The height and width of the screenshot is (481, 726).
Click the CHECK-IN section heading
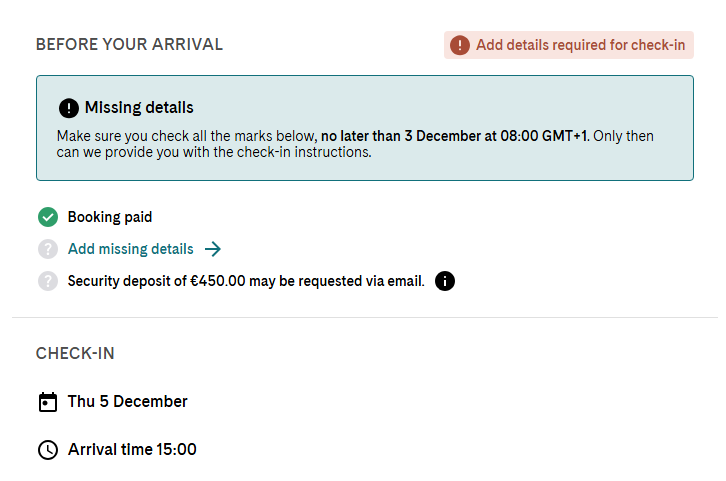point(75,354)
